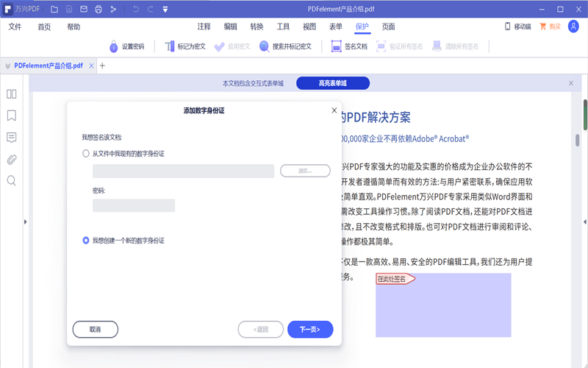Click the 设置密码 lock icon
The height and width of the screenshot is (368, 588).
click(x=113, y=46)
